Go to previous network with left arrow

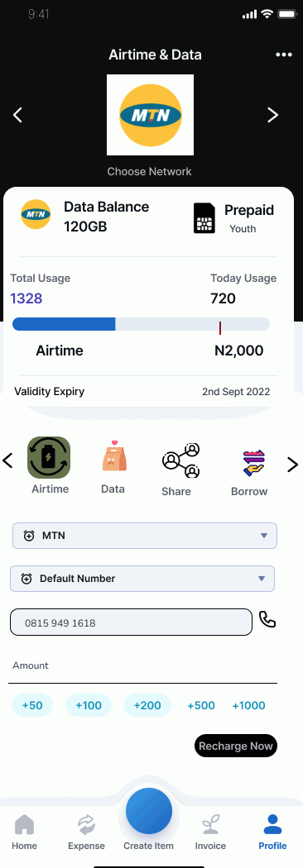[17, 115]
